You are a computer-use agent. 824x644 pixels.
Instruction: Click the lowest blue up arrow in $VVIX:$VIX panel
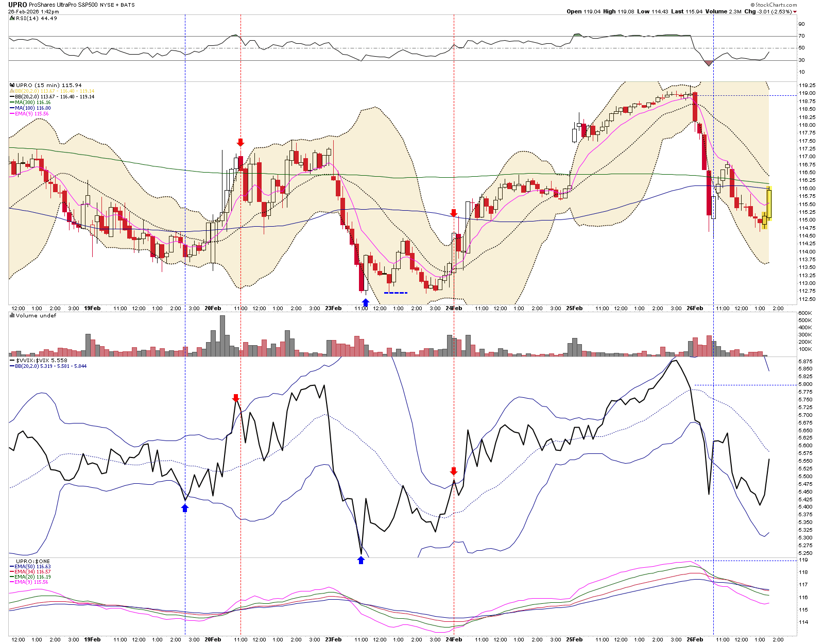click(x=361, y=560)
